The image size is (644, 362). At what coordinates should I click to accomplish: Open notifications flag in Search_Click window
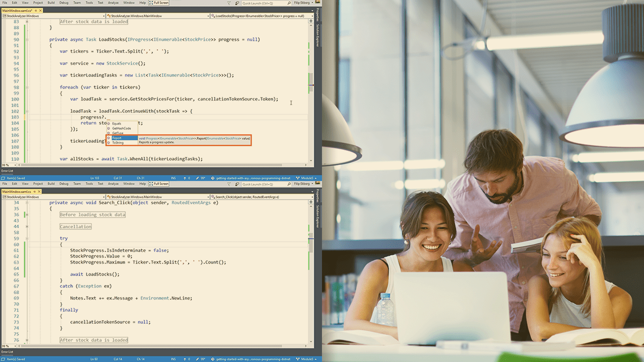click(x=229, y=184)
